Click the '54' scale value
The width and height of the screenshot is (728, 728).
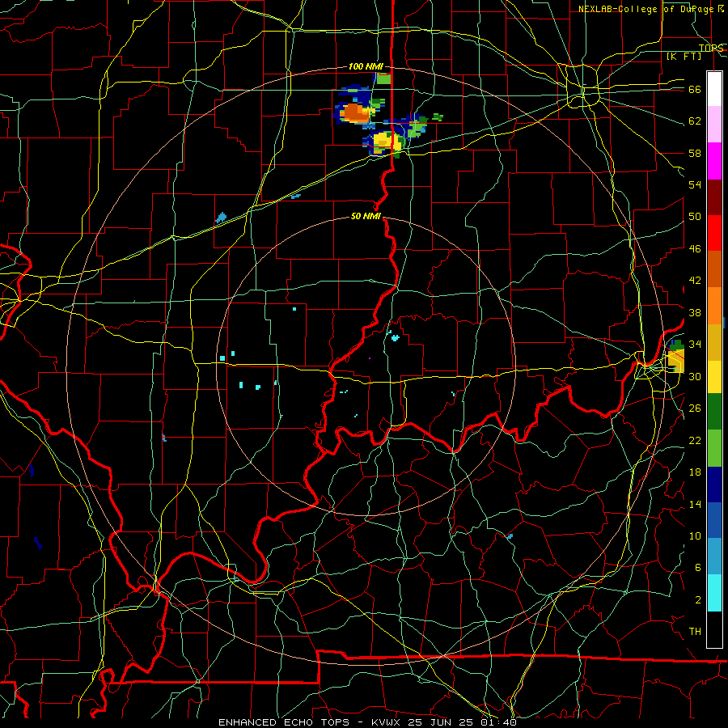(695, 184)
